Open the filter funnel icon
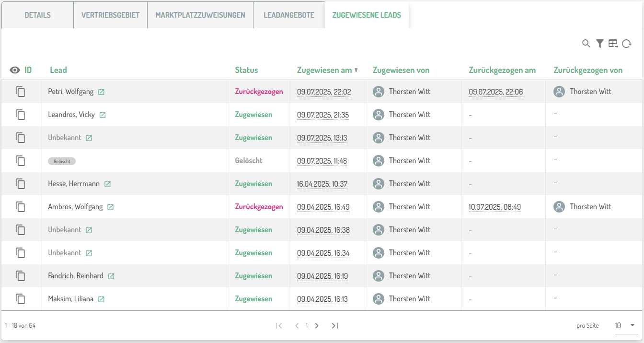Screen dimensions: 644x343 click(x=599, y=44)
